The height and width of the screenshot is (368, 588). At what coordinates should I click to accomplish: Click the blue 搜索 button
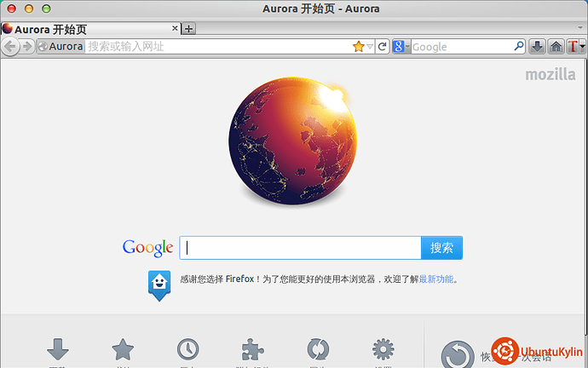click(x=441, y=248)
